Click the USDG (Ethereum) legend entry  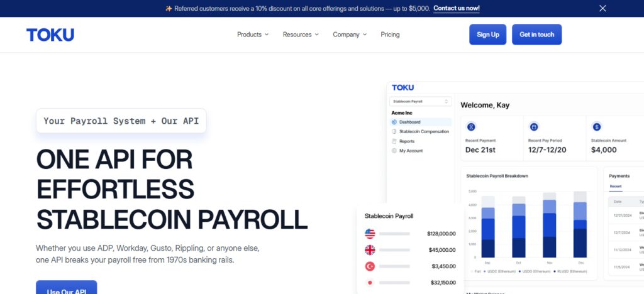pos(535,271)
